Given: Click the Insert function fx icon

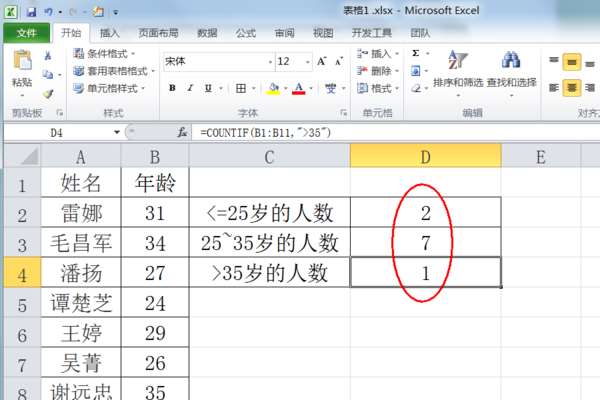Looking at the screenshot, I should [x=182, y=132].
